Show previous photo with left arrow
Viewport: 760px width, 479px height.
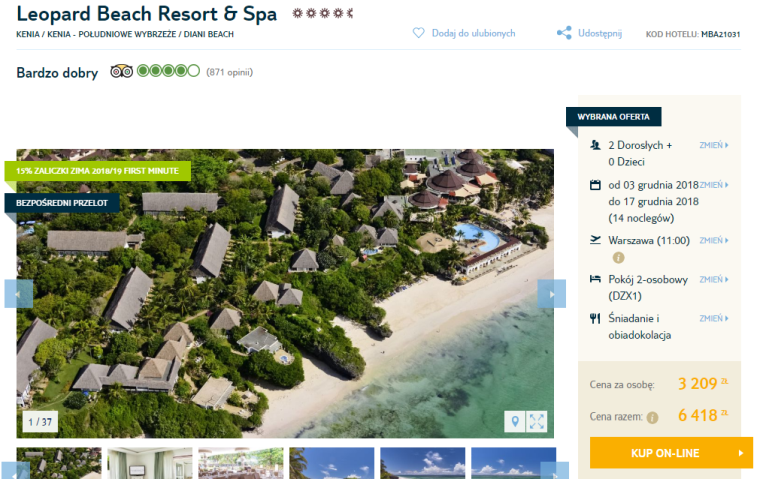18,294
